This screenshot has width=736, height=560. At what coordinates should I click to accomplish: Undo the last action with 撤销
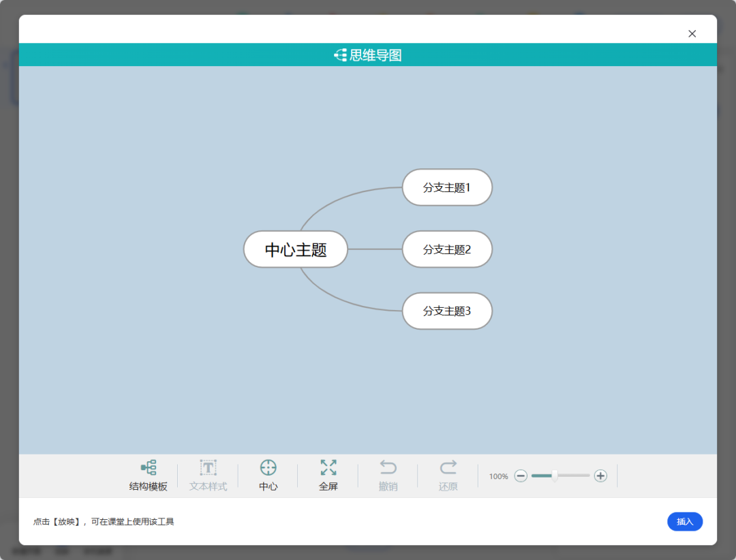coord(388,475)
